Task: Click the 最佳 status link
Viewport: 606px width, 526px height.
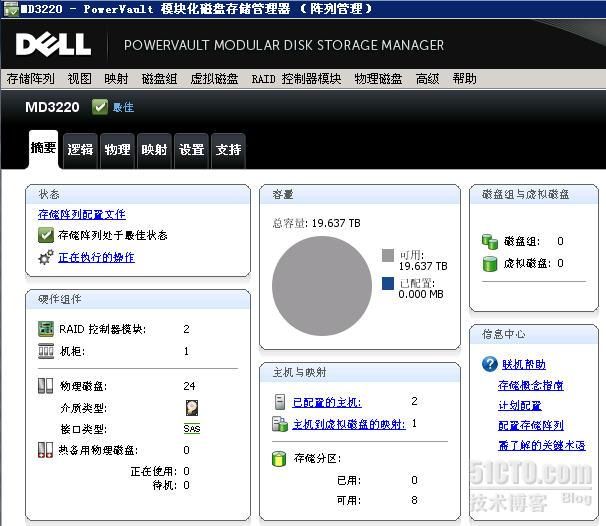Action: click(x=123, y=107)
